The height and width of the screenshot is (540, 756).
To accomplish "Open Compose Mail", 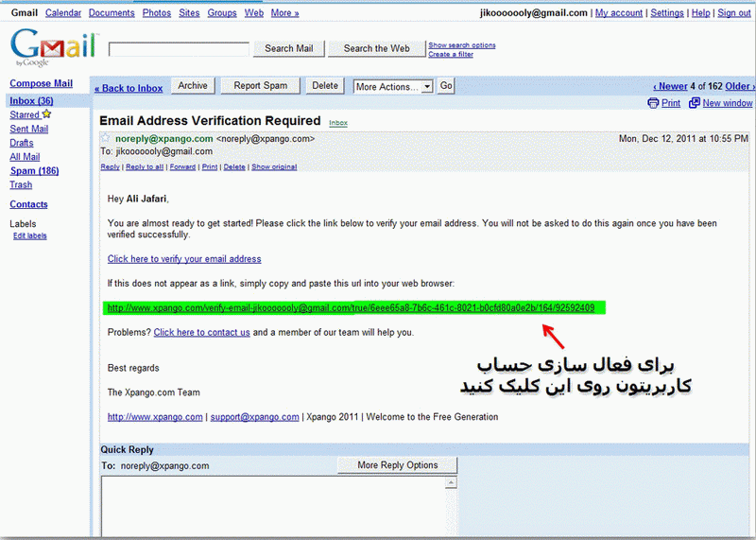I will pos(41,83).
